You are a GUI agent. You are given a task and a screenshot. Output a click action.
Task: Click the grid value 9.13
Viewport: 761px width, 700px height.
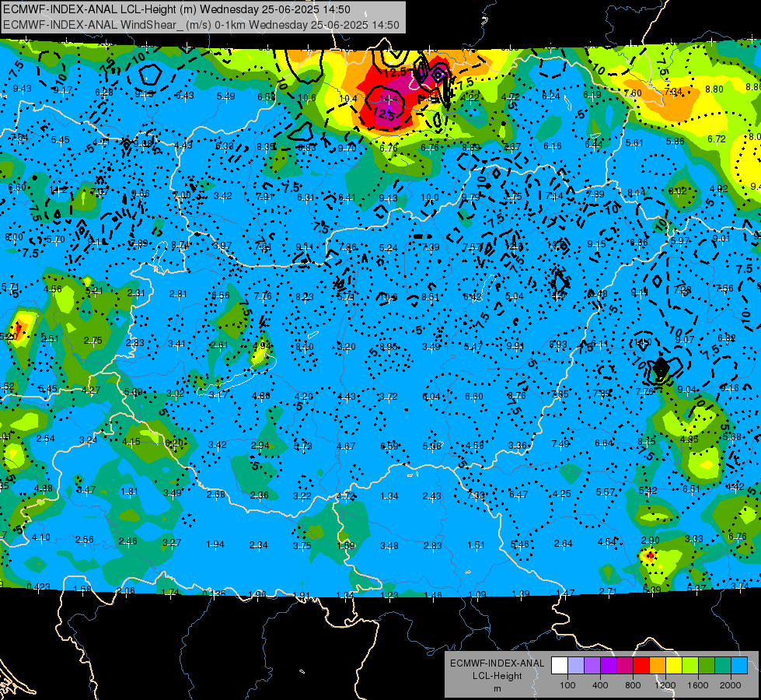[x=388, y=198]
